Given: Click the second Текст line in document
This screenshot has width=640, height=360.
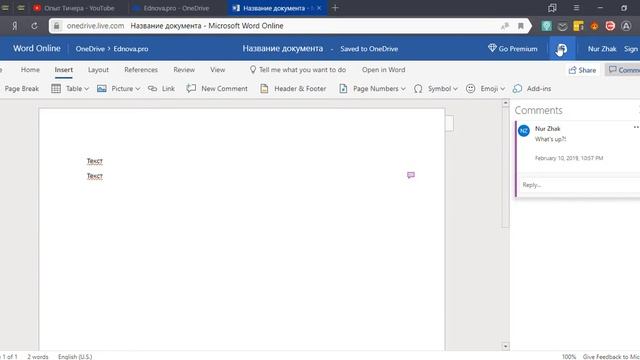Looking at the screenshot, I should (x=95, y=176).
